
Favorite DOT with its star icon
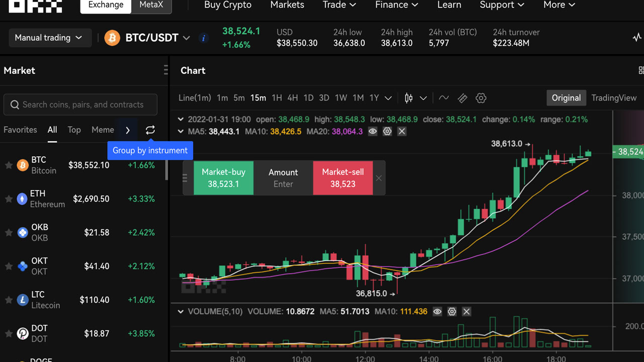click(8, 333)
